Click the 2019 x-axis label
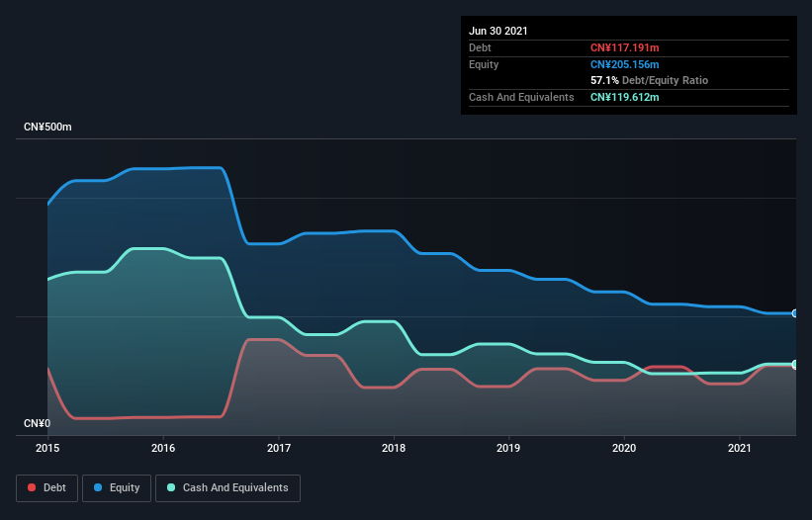 pyautogui.click(x=508, y=448)
